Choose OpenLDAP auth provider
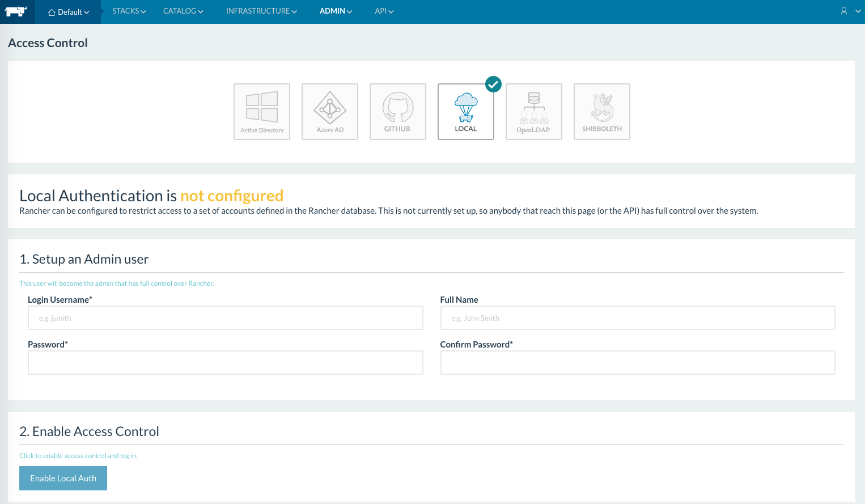 tap(534, 112)
